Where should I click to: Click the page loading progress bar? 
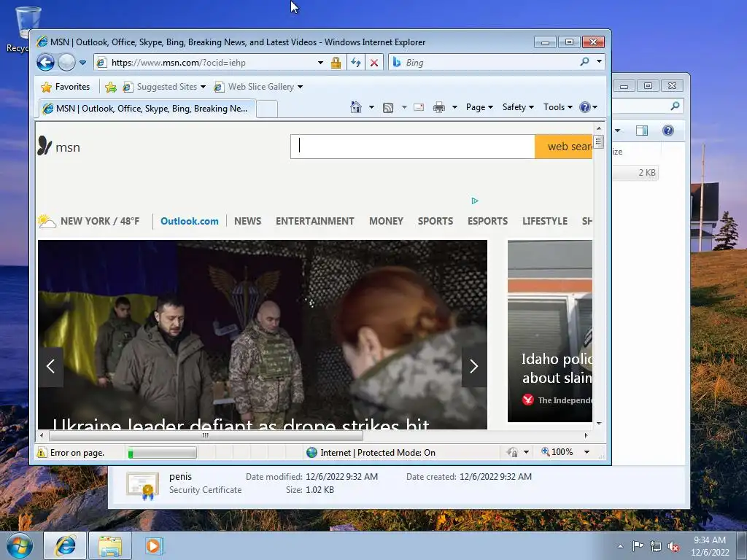162,452
